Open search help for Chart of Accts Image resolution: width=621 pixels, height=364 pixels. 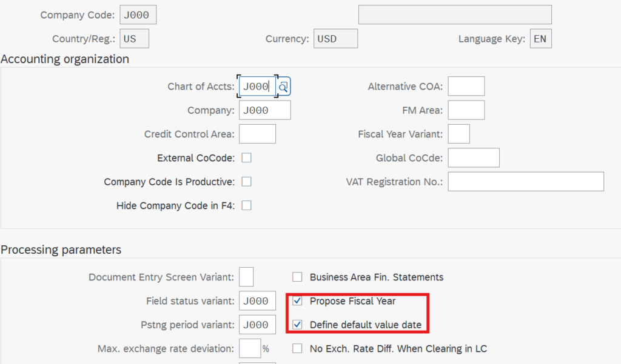pyautogui.click(x=284, y=87)
